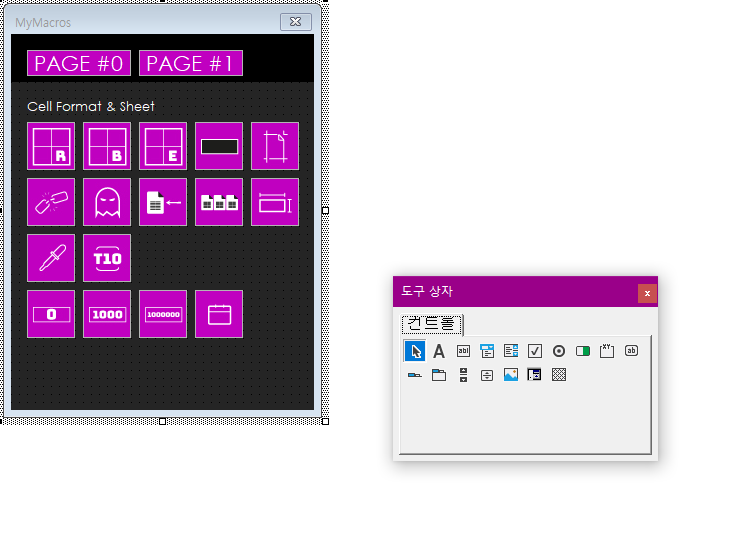This screenshot has height=534, width=731.
Task: Click the PAGE #0 button
Action: click(79, 63)
